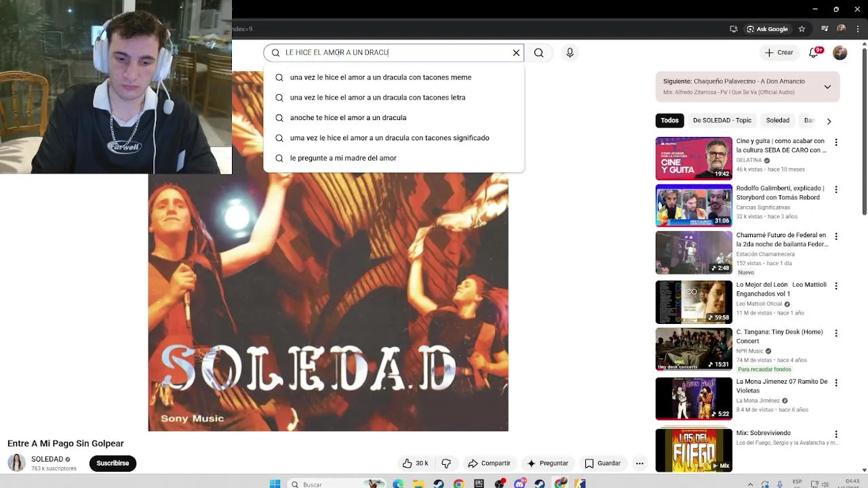868x488 pixels.
Task: Open the C. Tangana Tiny Desk video title
Action: pyautogui.click(x=779, y=337)
